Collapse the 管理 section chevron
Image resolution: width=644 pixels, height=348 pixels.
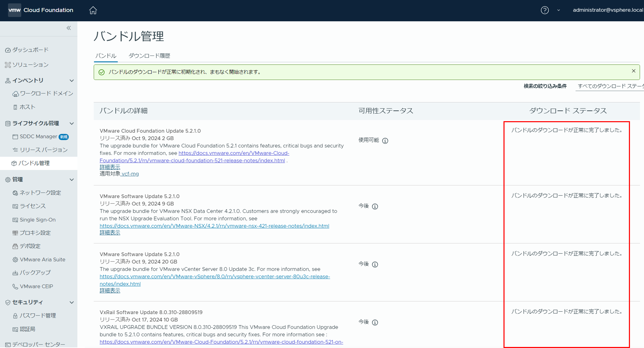click(x=72, y=180)
